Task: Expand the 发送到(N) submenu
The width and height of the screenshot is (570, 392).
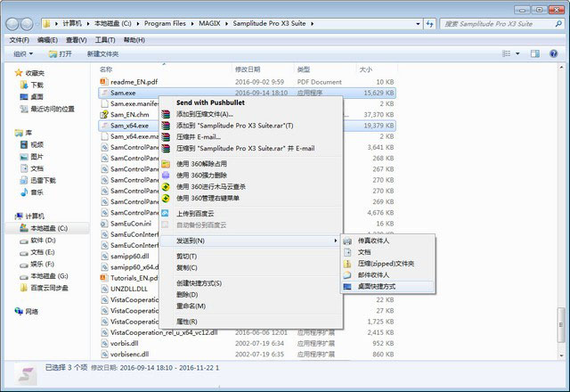Action: tap(251, 241)
